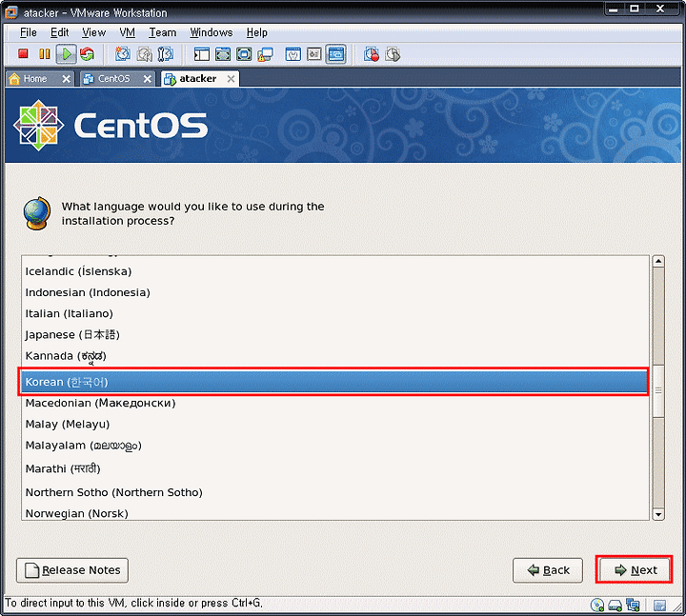
Task: Click the network adapter status icon
Action: (x=633, y=606)
